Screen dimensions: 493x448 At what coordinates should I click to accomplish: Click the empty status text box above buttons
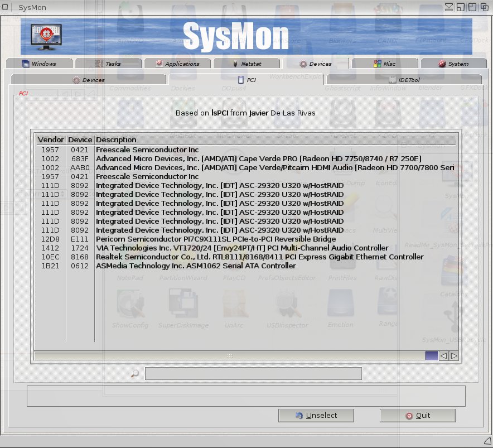pyautogui.click(x=246, y=396)
